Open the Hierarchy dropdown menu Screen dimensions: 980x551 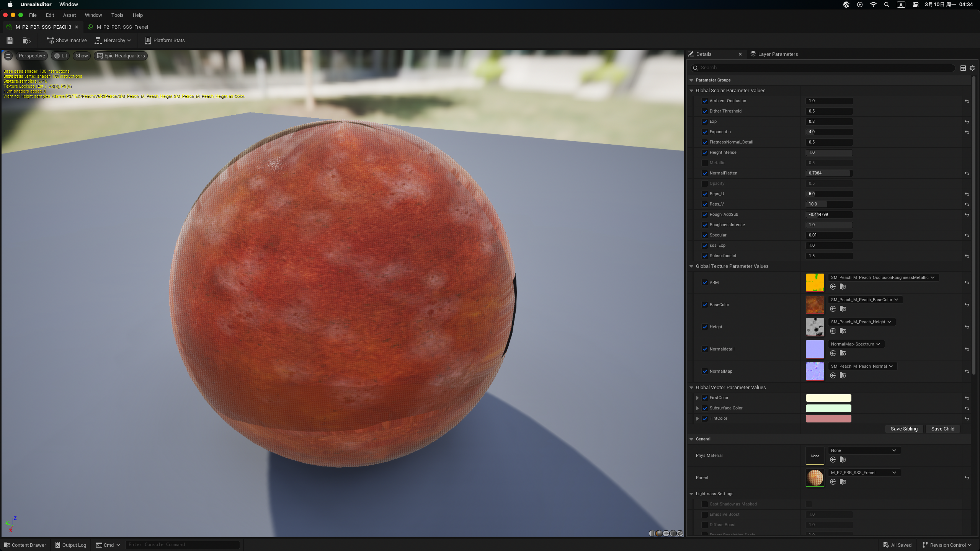click(113, 41)
